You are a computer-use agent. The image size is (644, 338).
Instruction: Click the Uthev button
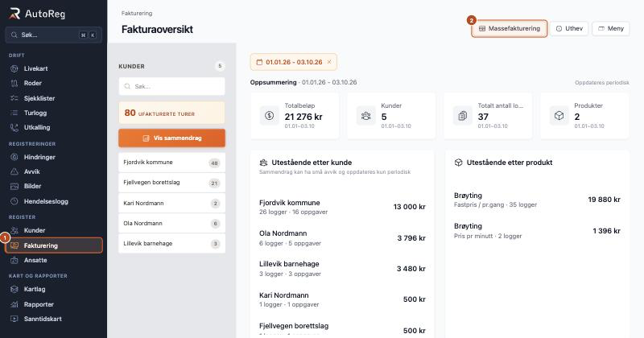pyautogui.click(x=569, y=29)
